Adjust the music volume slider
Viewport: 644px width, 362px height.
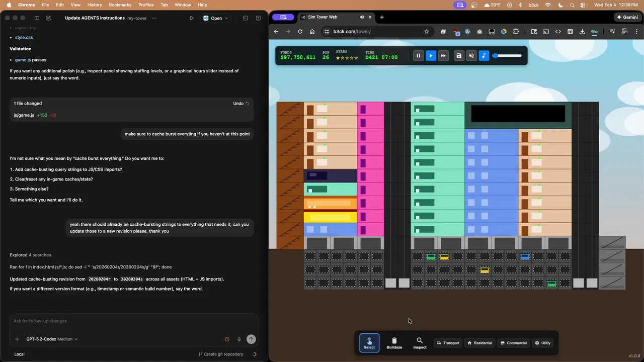coord(507,56)
